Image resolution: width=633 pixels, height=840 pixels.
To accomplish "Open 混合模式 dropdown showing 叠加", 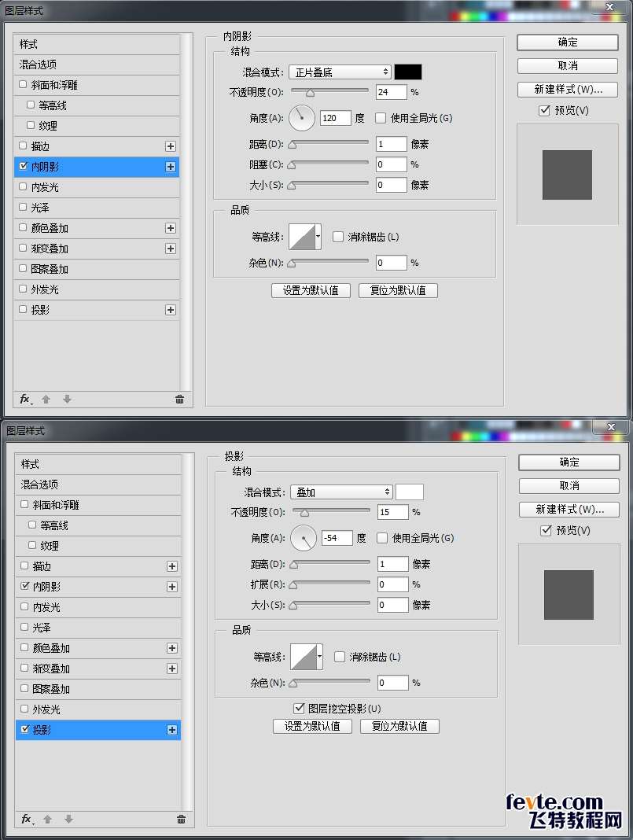I will pos(341,492).
